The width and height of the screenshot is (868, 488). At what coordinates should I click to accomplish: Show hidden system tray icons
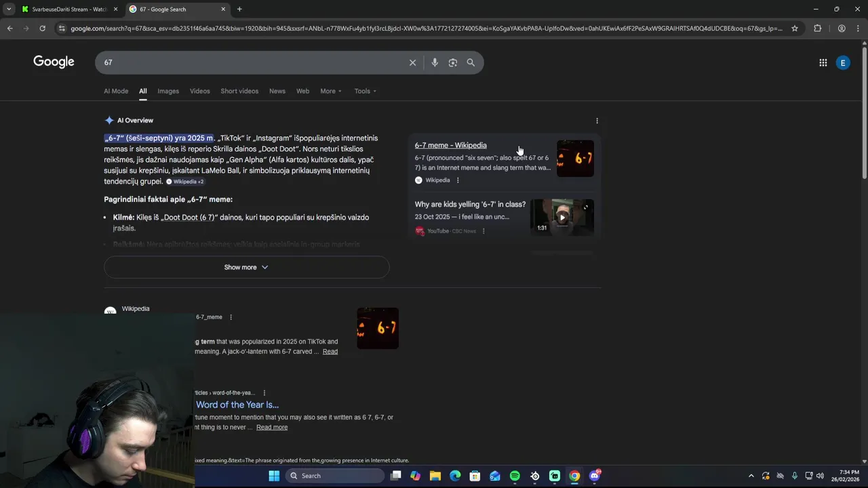pyautogui.click(x=751, y=476)
